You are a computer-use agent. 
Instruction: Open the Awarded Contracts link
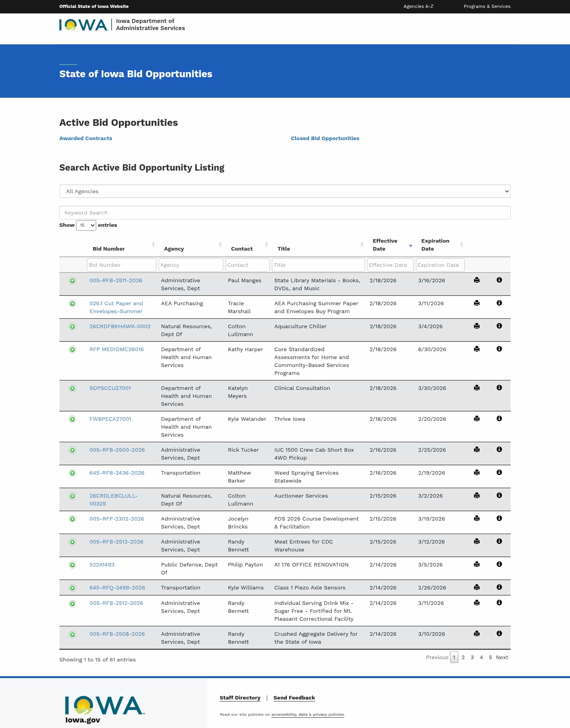tap(85, 138)
